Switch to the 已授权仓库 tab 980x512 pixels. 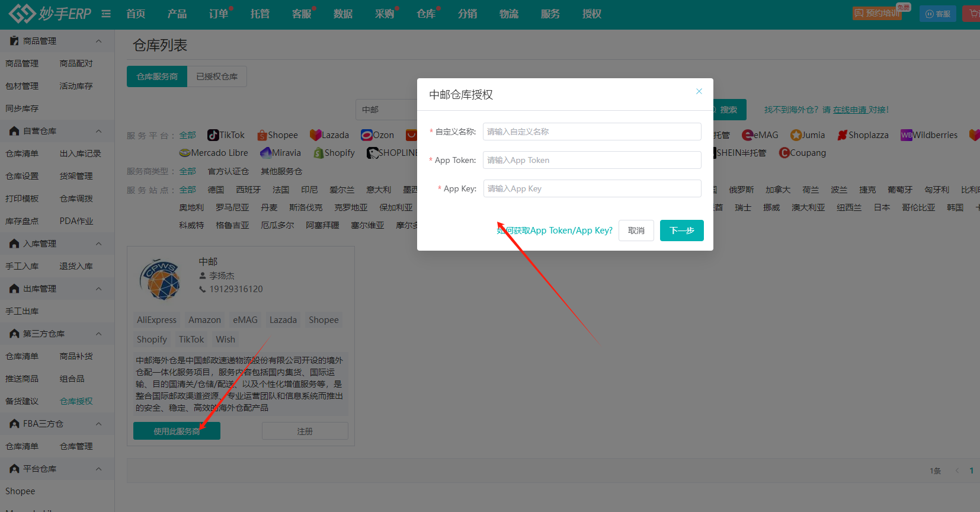pos(217,76)
